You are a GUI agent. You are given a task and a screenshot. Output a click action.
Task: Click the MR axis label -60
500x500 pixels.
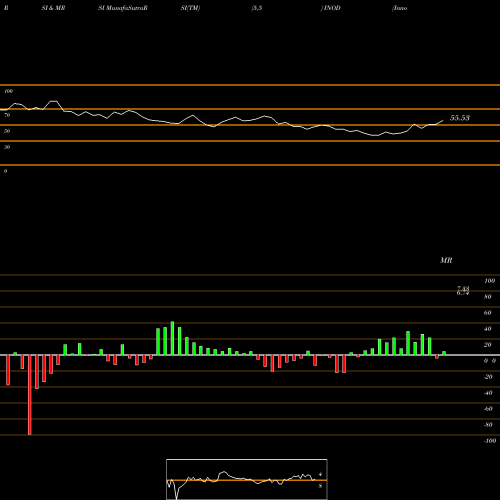click(488, 409)
